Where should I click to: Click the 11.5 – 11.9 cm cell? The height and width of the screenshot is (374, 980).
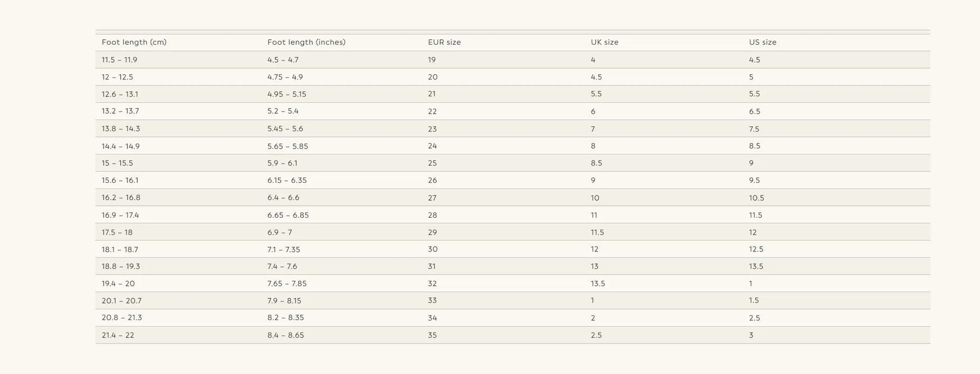[x=119, y=60]
